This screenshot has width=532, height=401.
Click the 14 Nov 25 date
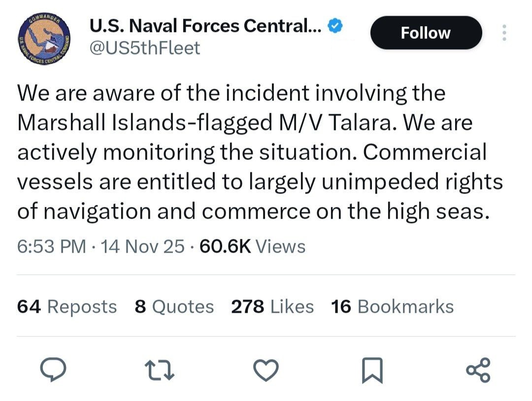143,246
